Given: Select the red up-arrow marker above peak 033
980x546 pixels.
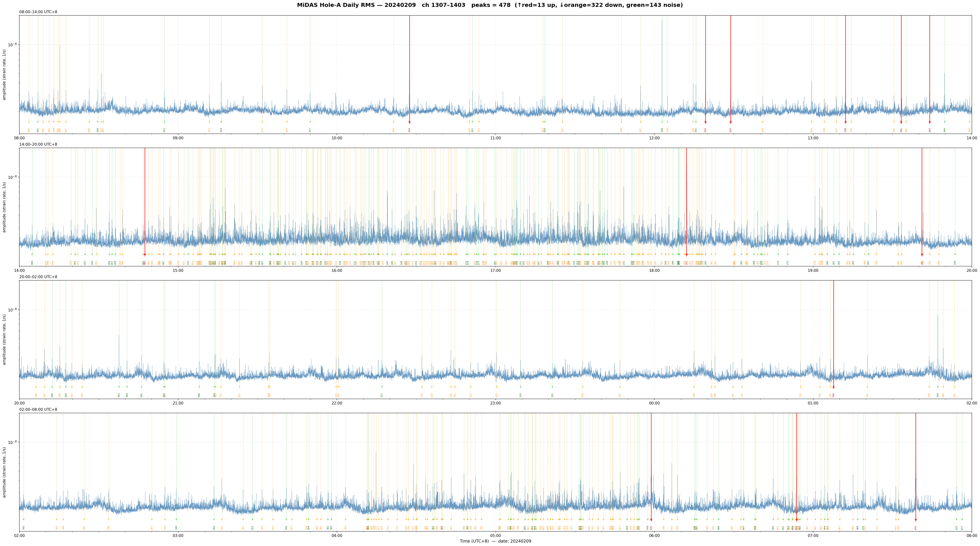Looking at the screenshot, I should point(731,122).
